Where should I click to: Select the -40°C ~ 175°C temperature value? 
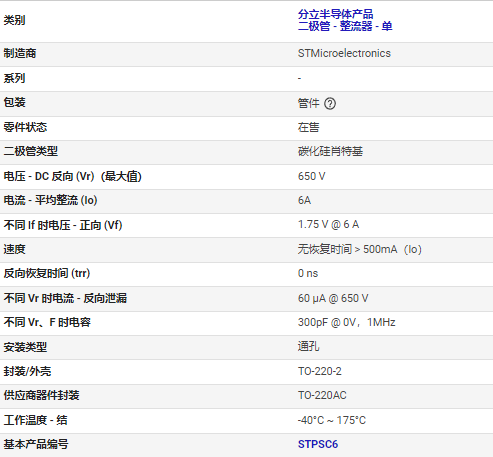332,420
